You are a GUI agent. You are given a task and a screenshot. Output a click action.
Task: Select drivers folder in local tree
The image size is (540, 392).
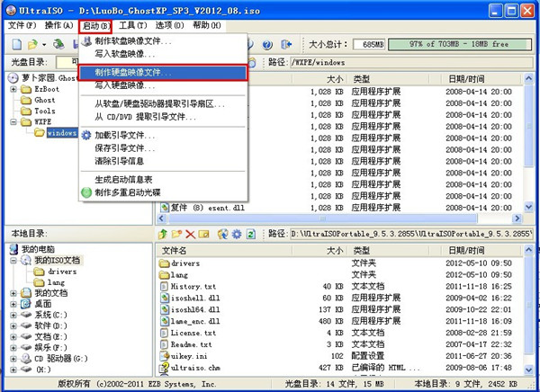[x=62, y=272]
